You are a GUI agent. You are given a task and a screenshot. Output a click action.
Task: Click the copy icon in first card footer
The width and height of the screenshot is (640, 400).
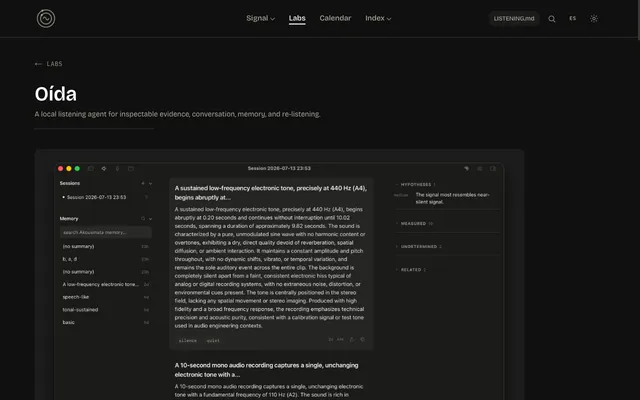[x=362, y=340]
